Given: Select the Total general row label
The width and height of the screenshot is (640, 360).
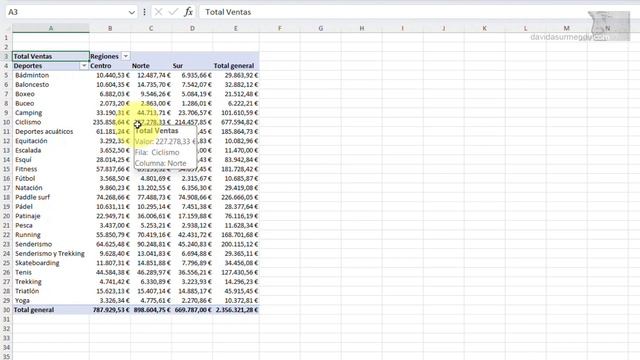Looking at the screenshot, I should [x=34, y=310].
